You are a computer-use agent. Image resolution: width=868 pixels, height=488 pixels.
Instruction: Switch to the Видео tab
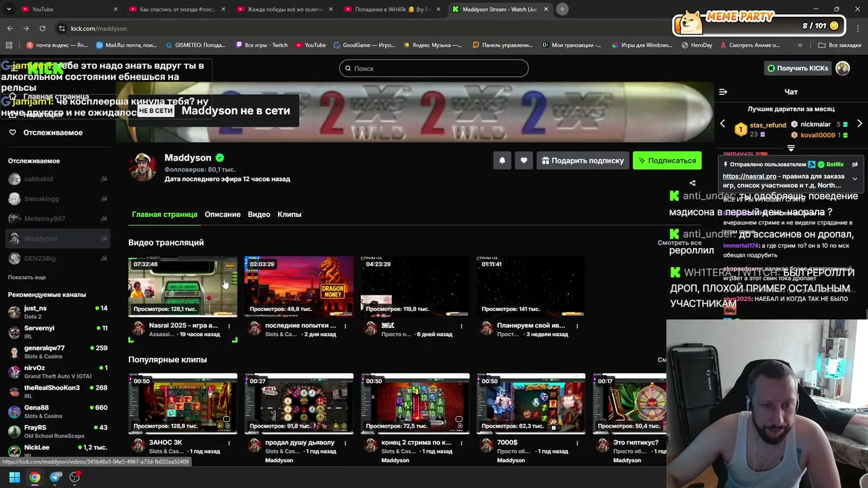259,214
